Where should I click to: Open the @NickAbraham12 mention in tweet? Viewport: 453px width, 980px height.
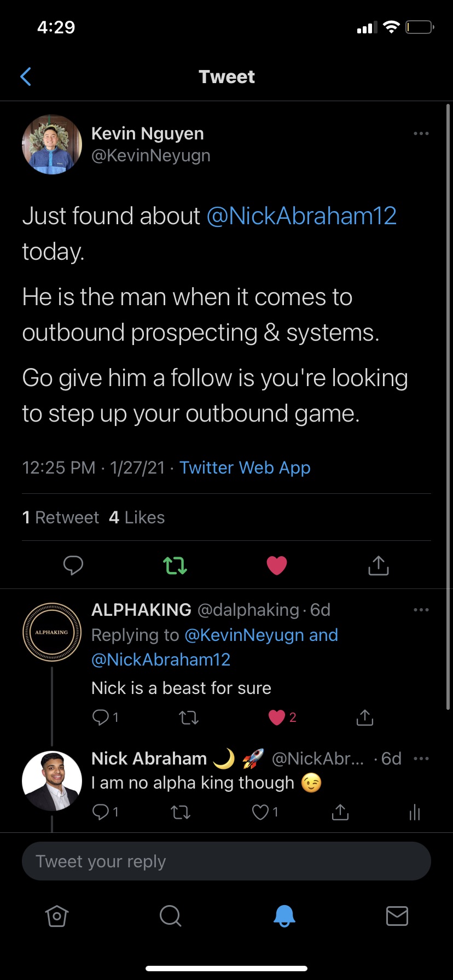(301, 216)
